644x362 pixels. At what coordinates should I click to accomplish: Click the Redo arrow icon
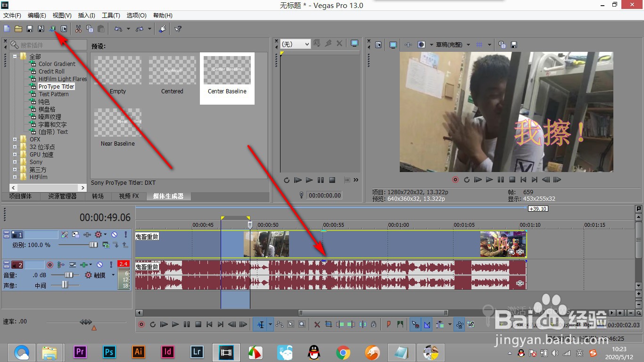pyautogui.click(x=140, y=29)
